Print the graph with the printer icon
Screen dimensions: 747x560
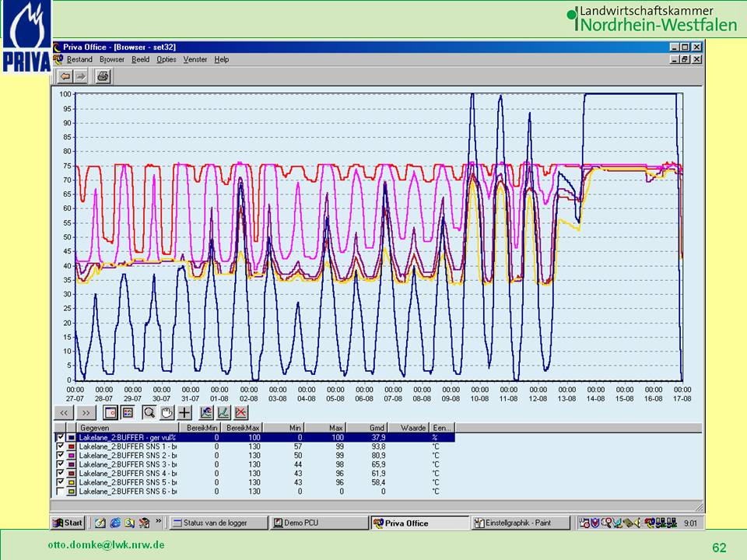tap(103, 76)
